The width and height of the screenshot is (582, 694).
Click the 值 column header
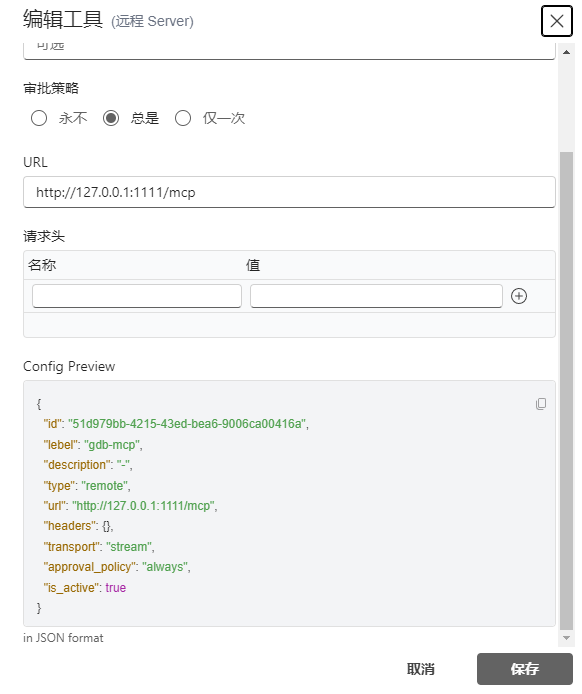coord(253,265)
